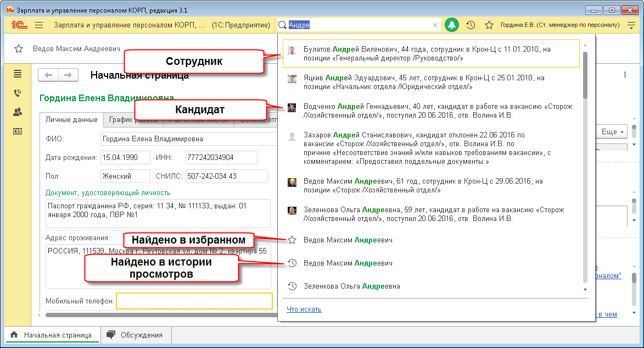Click partially hidden в чем link
This screenshot has height=348, width=644.
tap(607, 314)
